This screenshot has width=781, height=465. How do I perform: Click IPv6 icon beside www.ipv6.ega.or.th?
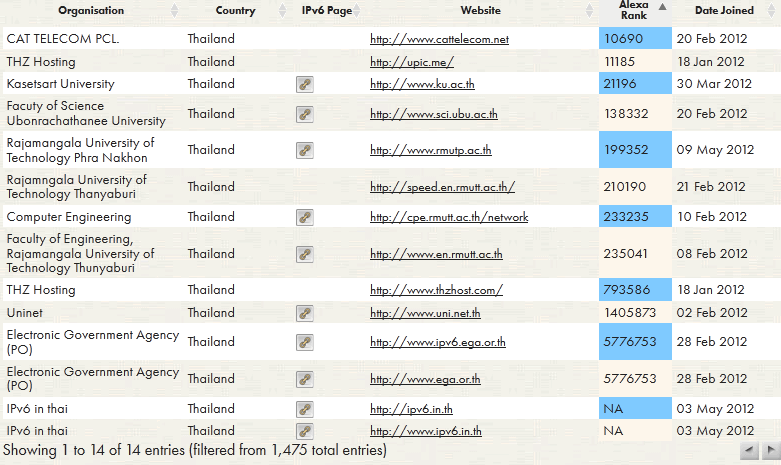point(305,342)
